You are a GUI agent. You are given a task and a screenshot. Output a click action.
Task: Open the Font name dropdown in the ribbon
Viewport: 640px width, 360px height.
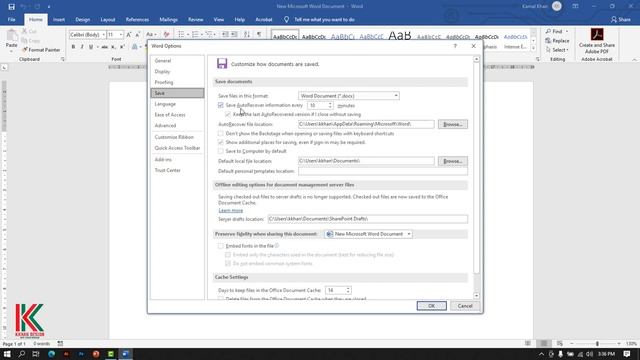coord(103,35)
